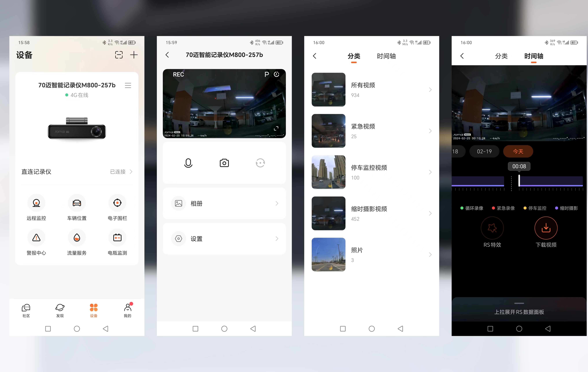Expand live video to fullscreen
This screenshot has height=372, width=588.
pos(276,128)
